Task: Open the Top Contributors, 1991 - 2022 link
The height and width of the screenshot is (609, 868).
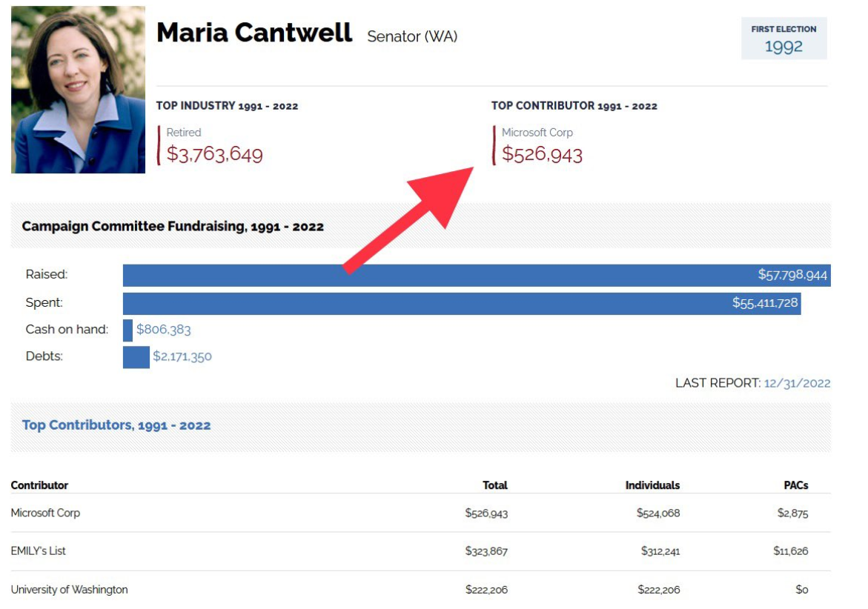Action: coord(116,425)
